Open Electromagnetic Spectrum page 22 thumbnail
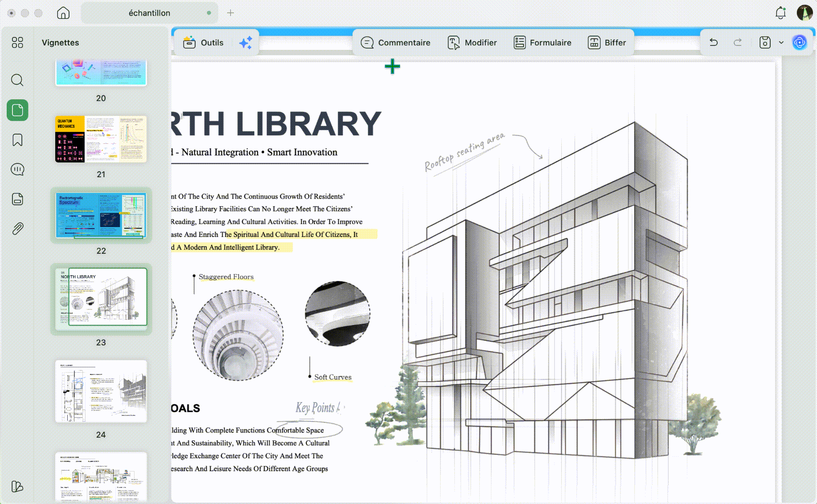This screenshot has width=817, height=504. [101, 215]
